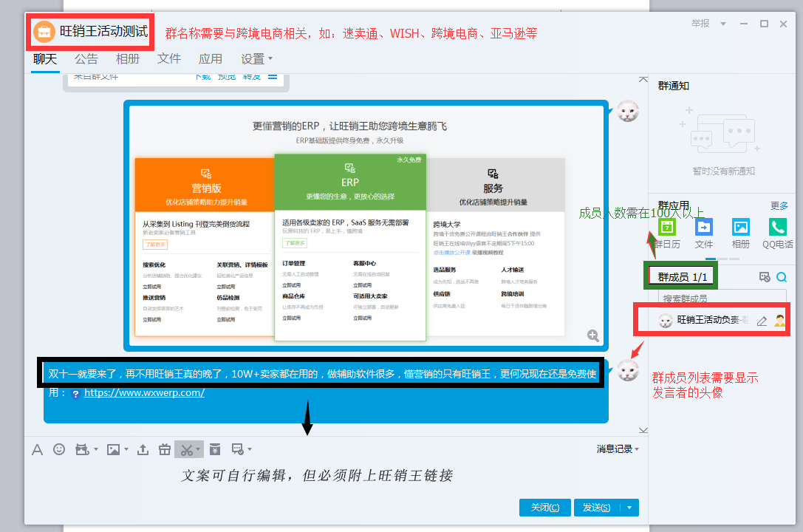Open the magic emoticon tool icon
This screenshot has height=532, width=803.
tap(82, 449)
